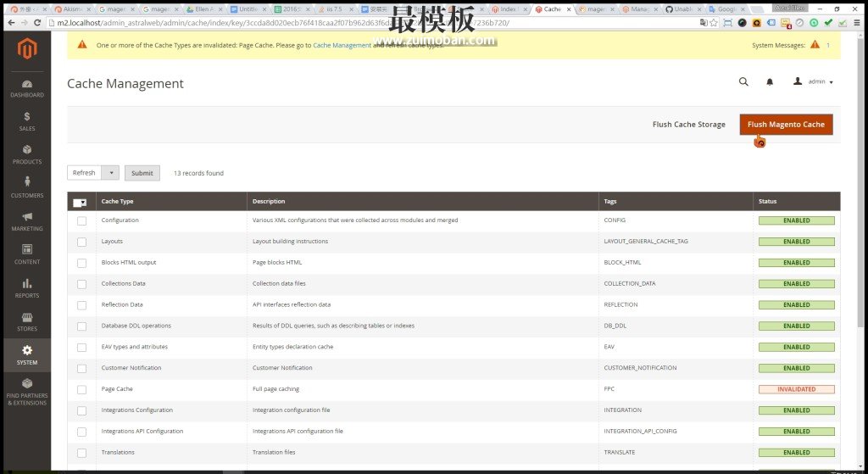
Task: Switch to the Akismet browser tab
Action: pyautogui.click(x=73, y=8)
